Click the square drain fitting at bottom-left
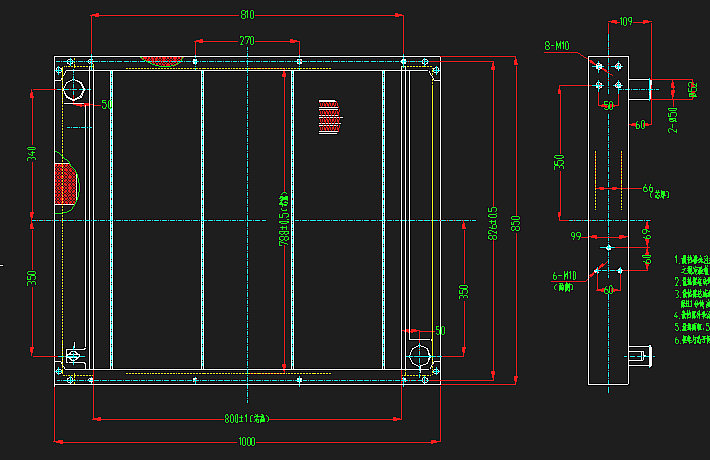 (73, 356)
